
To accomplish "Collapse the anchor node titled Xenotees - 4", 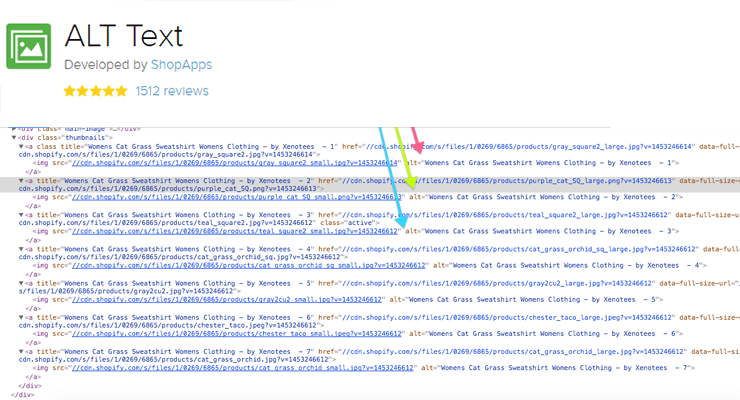I will 21,249.
